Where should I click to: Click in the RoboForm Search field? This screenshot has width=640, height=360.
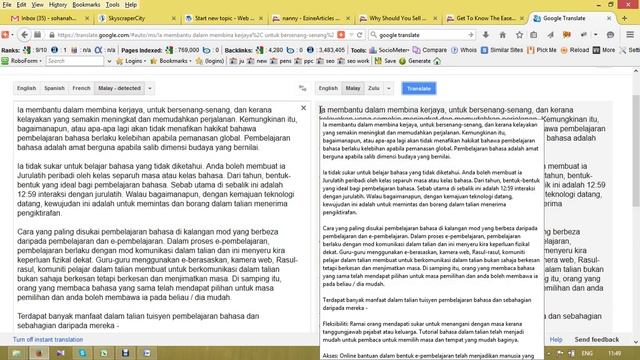point(75,61)
